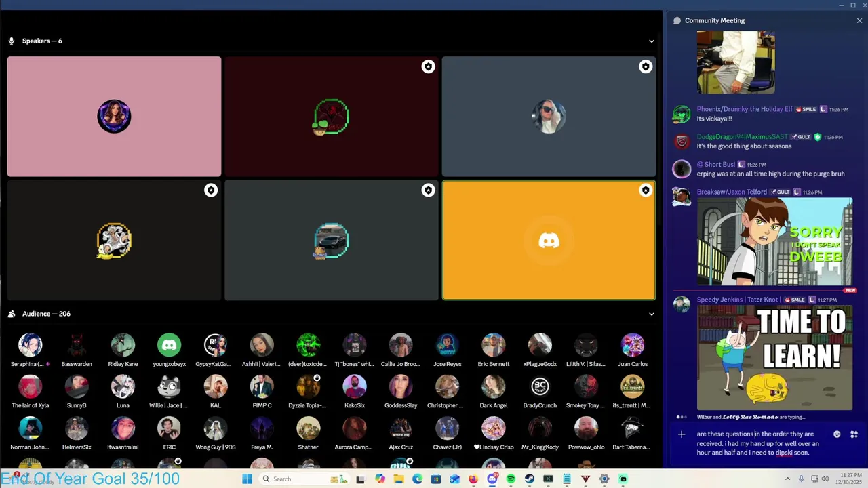Click into the chat message input field

click(x=761, y=443)
